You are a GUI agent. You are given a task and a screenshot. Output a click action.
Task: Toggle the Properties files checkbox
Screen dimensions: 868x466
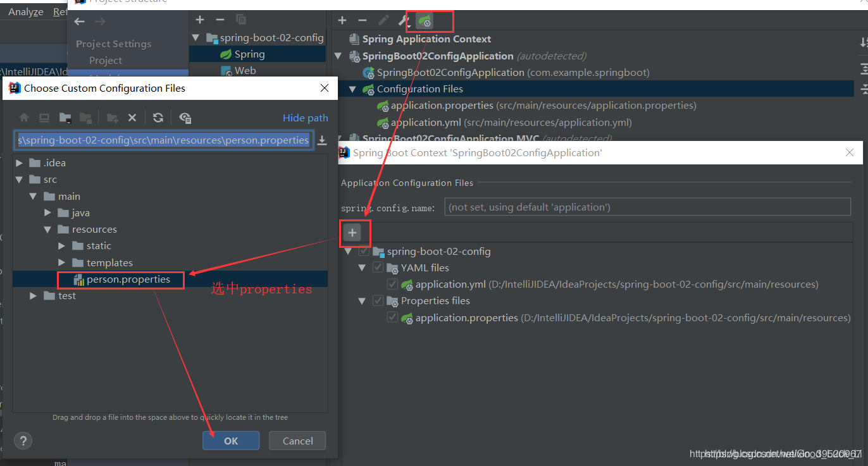pyautogui.click(x=378, y=301)
